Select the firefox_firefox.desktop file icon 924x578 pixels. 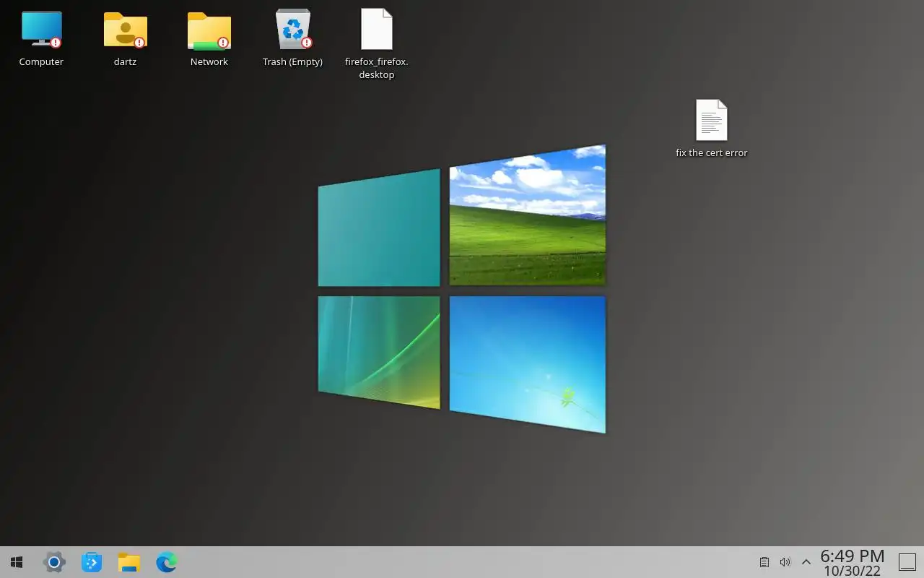point(376,29)
